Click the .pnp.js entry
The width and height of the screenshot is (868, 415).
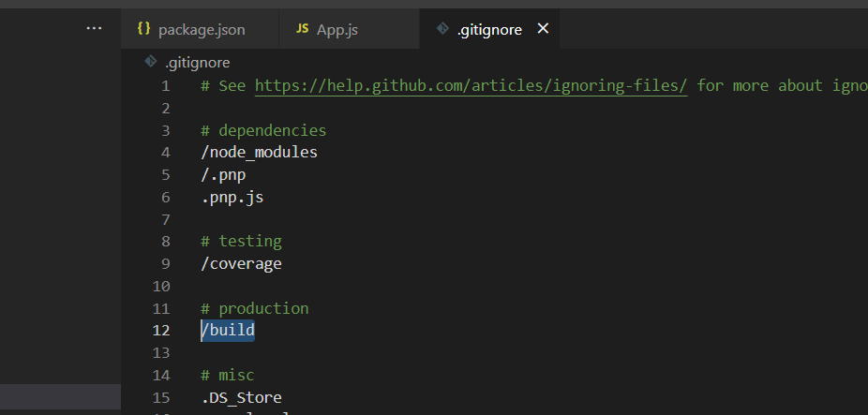tap(232, 197)
